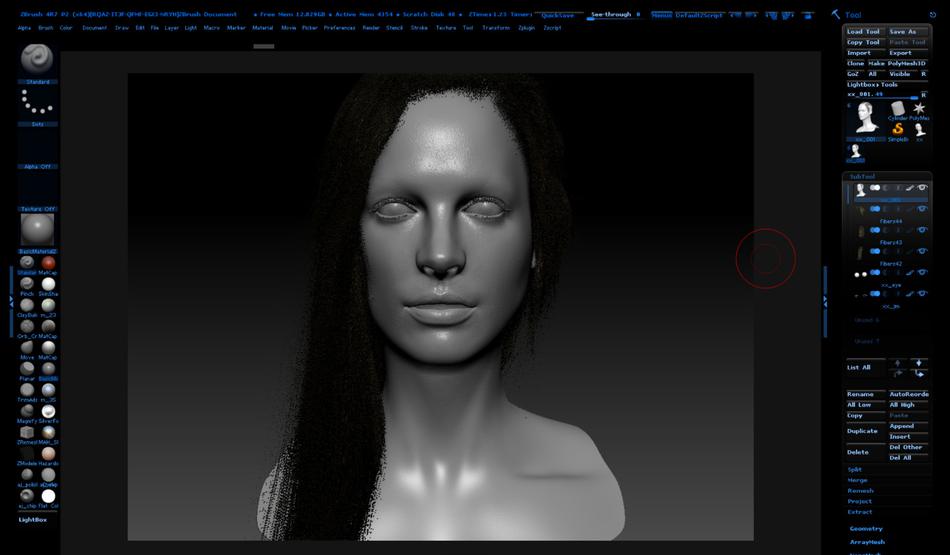Toggle visibility eye of Fibers44 subtool
Viewport: 950px width, 555px height.
pos(922,209)
